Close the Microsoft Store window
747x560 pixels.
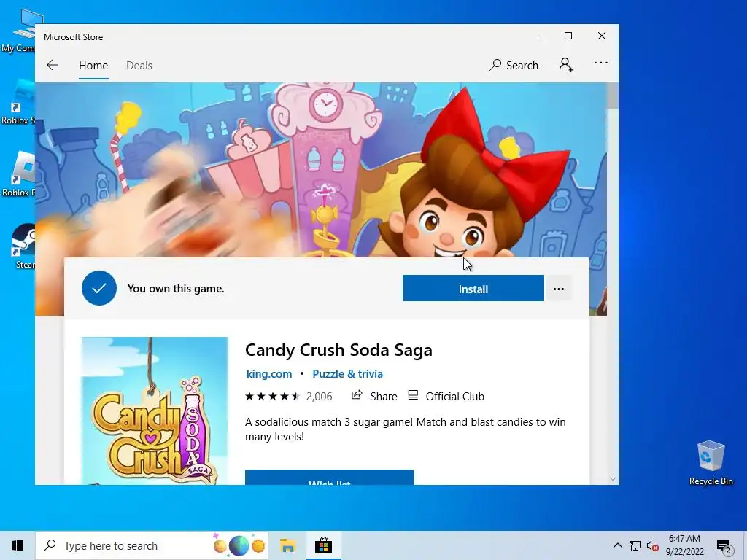click(x=602, y=36)
